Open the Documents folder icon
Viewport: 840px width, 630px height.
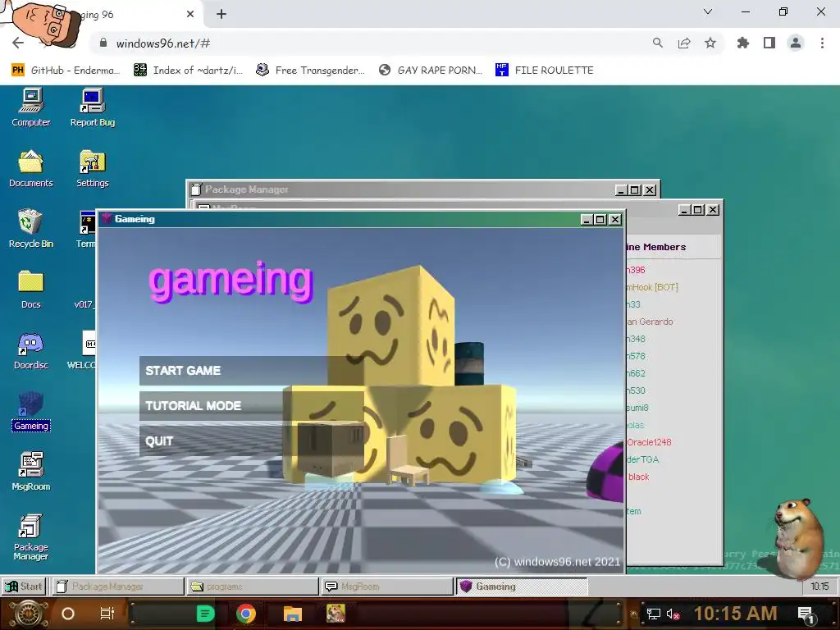coord(31,168)
